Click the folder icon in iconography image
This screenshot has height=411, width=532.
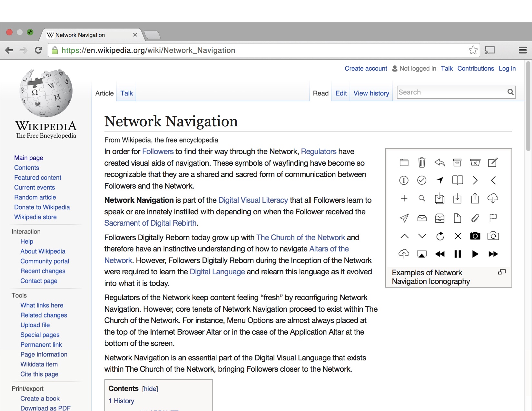404,162
